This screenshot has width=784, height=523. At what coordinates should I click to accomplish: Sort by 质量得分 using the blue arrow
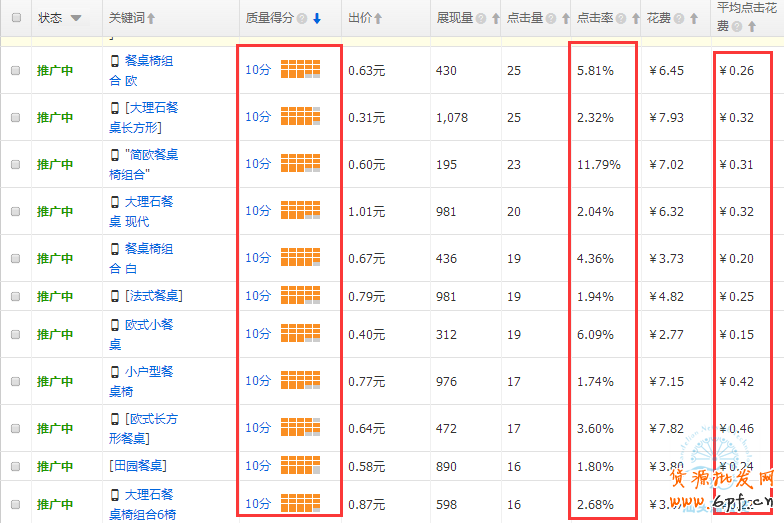coord(317,19)
